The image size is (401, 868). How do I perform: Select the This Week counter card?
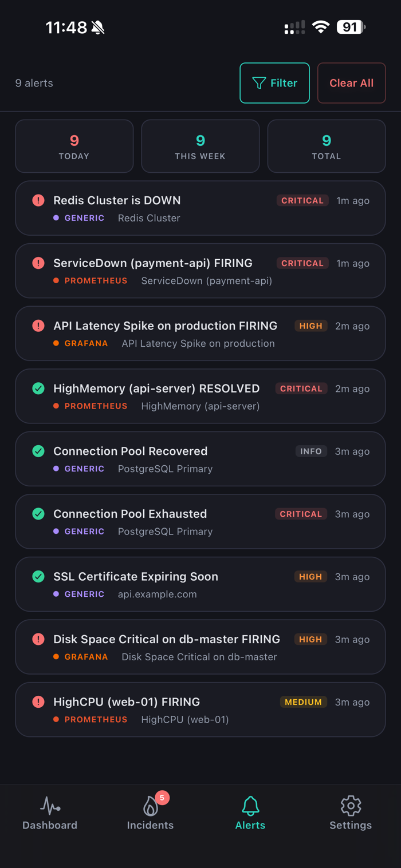(x=200, y=146)
